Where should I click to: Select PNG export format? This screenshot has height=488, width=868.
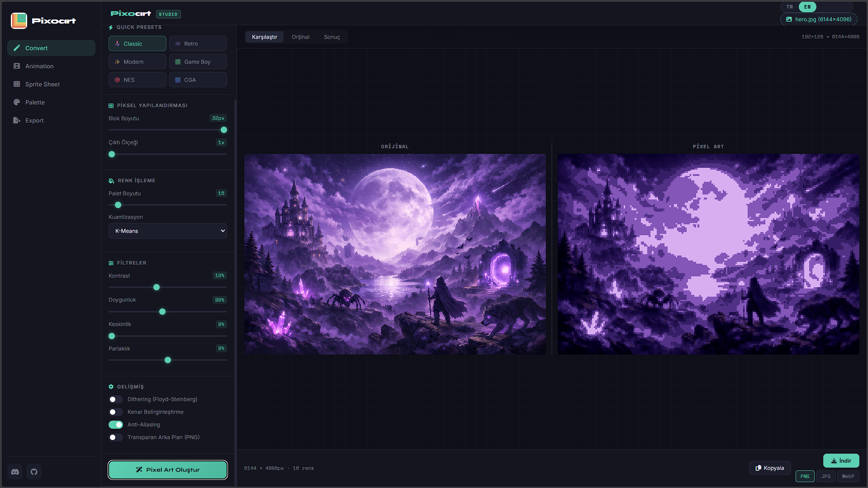[x=805, y=476]
